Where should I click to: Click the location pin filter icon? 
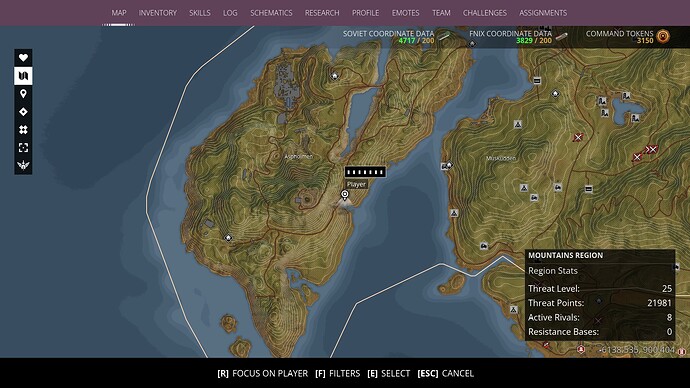click(23, 94)
